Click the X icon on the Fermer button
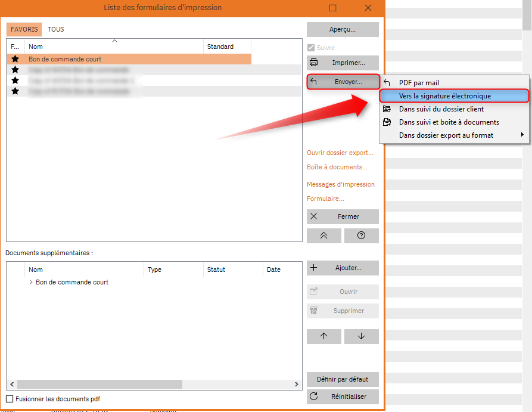Screen dimensions: 532x412 coord(314,216)
